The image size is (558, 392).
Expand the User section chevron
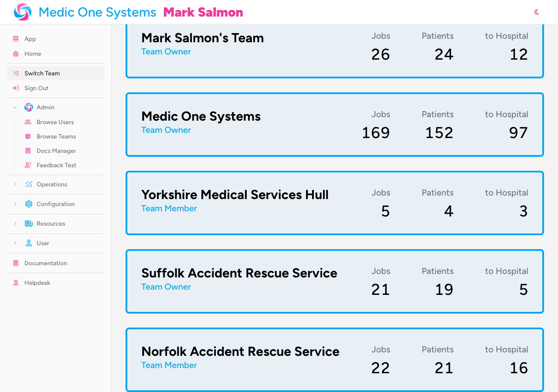click(15, 243)
